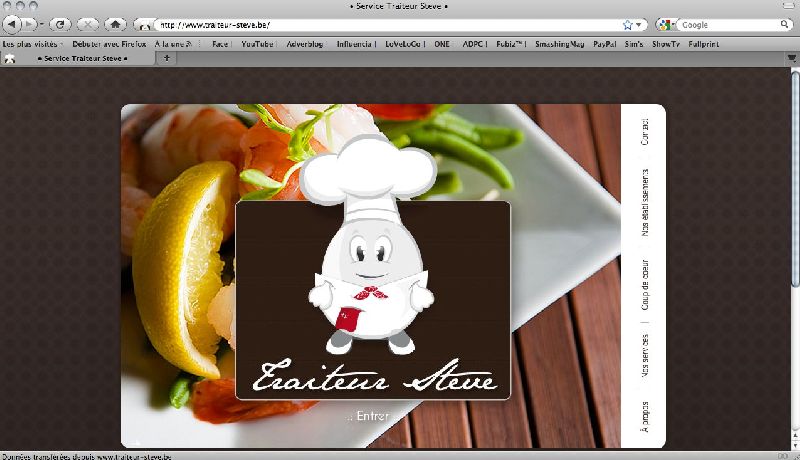Open the vertical 'Coup de coeur' menu item
The width and height of the screenshot is (800, 460).
(644, 285)
